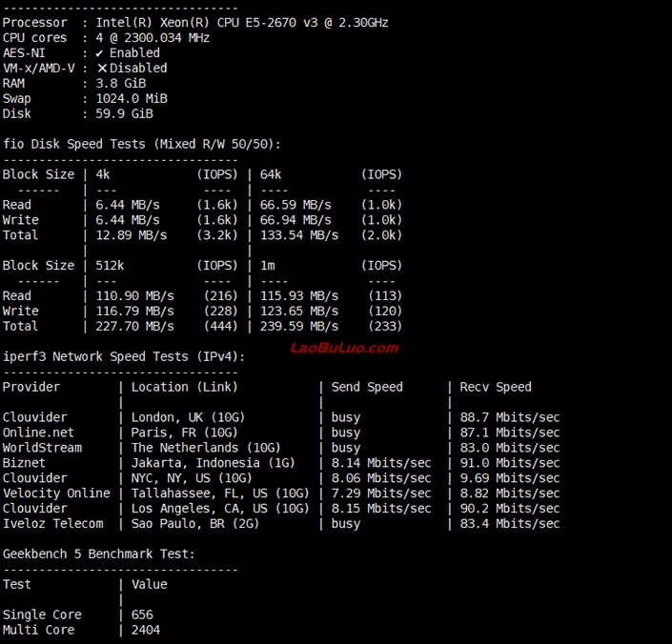Image resolution: width=672 pixels, height=644 pixels.
Task: Select 64k total speed '133.54 MB/s'
Action: 299,235
